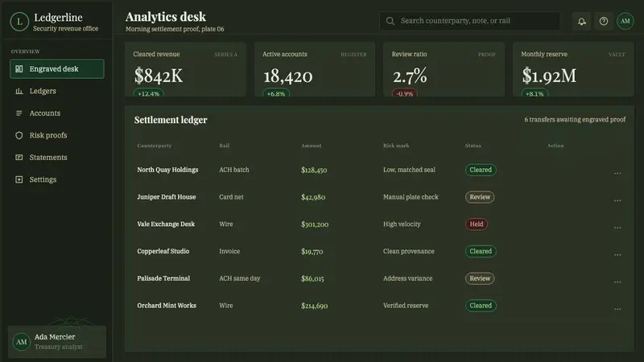The height and width of the screenshot is (362, 644).
Task: Click the Manual plate check risk mark
Action: coord(411,197)
